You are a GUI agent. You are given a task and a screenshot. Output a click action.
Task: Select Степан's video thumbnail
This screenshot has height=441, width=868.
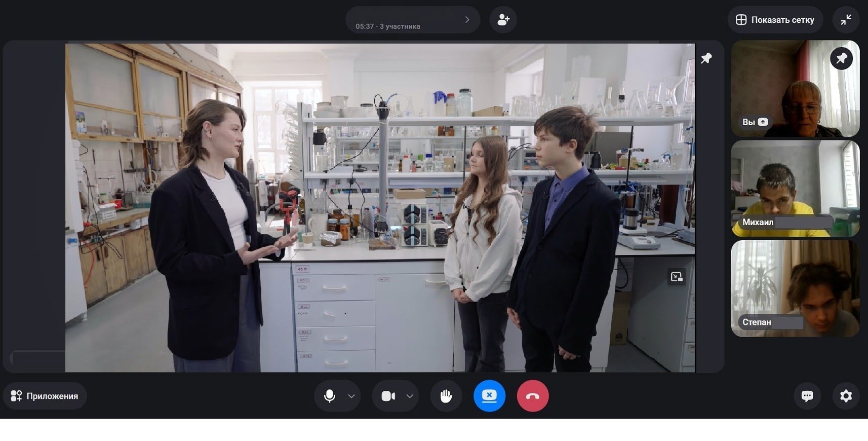click(x=795, y=288)
